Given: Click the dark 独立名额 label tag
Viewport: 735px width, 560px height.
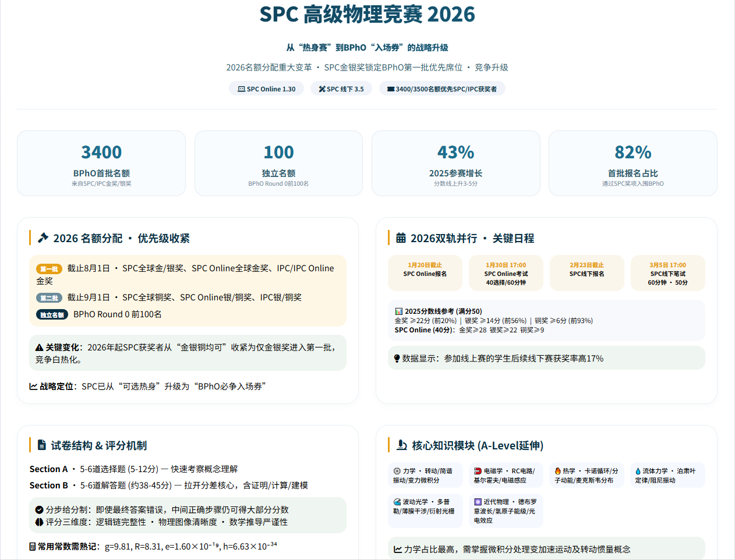Looking at the screenshot, I should point(52,315).
